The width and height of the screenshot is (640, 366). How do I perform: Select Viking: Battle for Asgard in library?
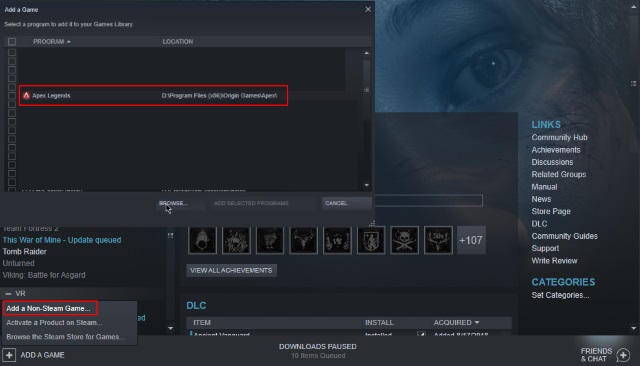click(x=44, y=275)
